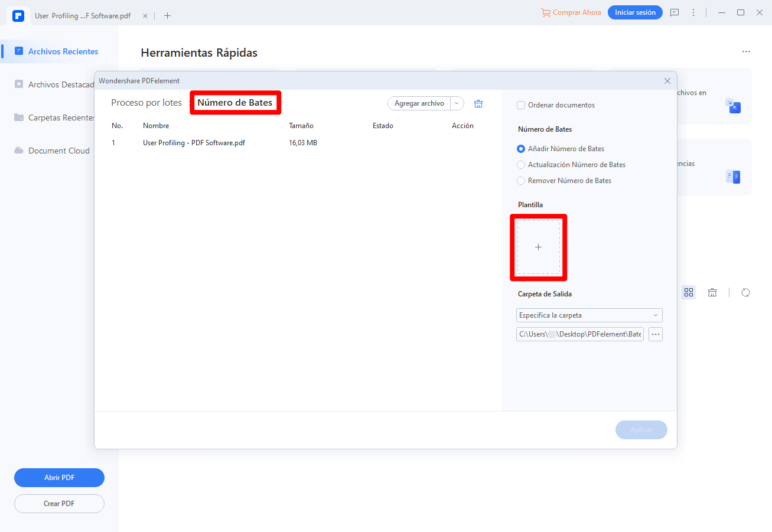772x532 pixels.
Task: Add a new Plantilla template
Action: pyautogui.click(x=538, y=247)
